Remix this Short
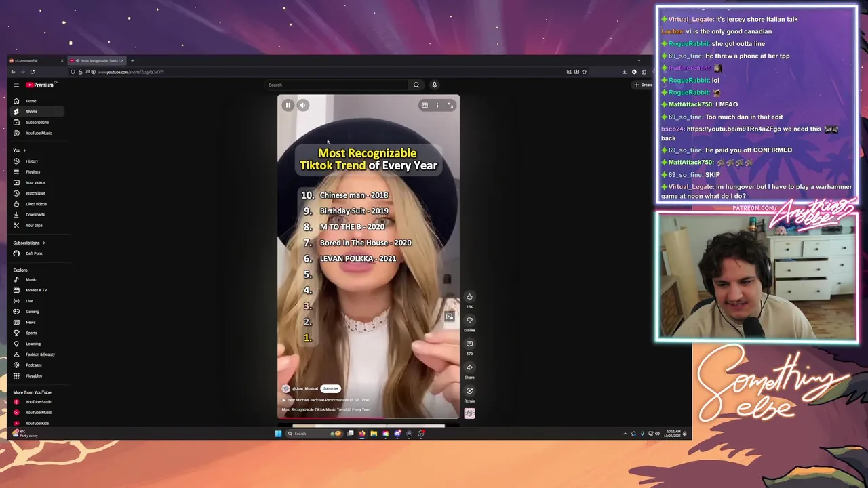Screen dimensions: 868x488 469,391
